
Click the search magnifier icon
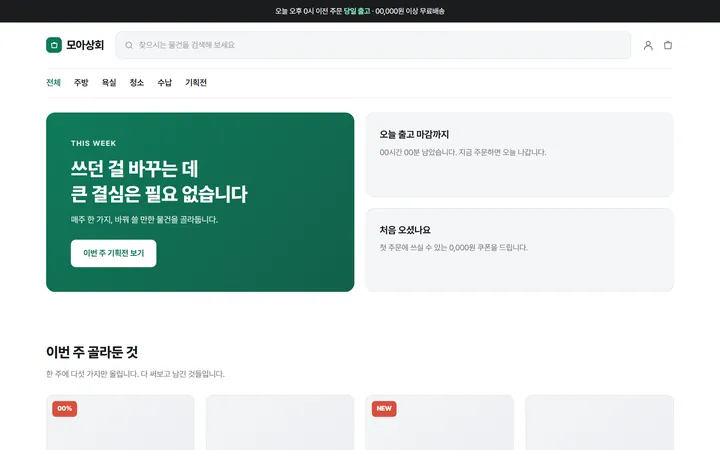click(129, 45)
